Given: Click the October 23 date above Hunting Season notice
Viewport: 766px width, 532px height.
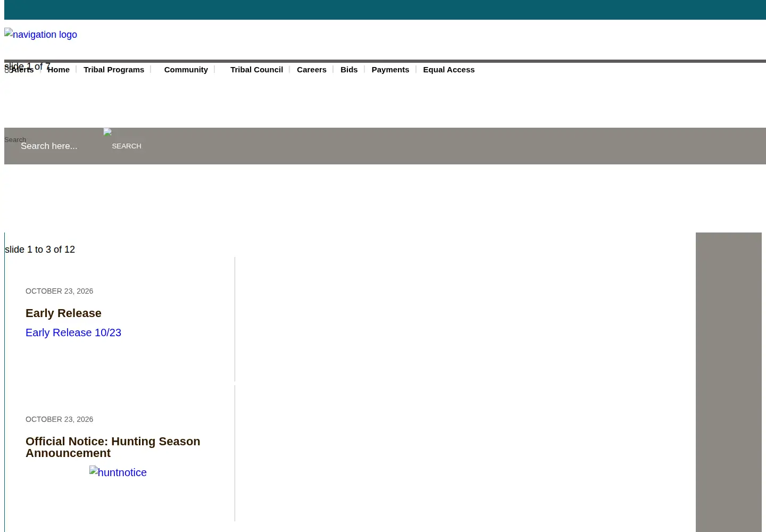Looking at the screenshot, I should coord(59,419).
